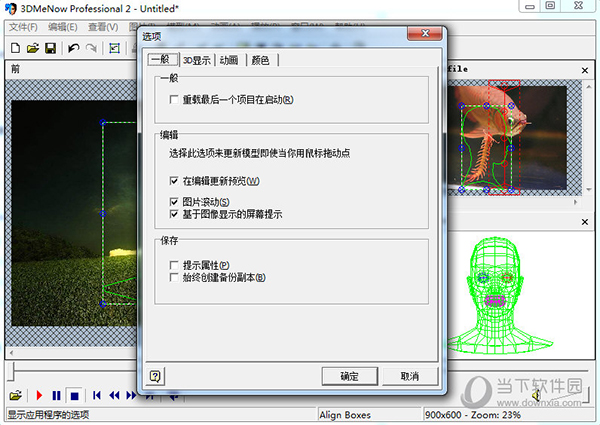Close the 3D wireframe preview panel

tap(585, 222)
